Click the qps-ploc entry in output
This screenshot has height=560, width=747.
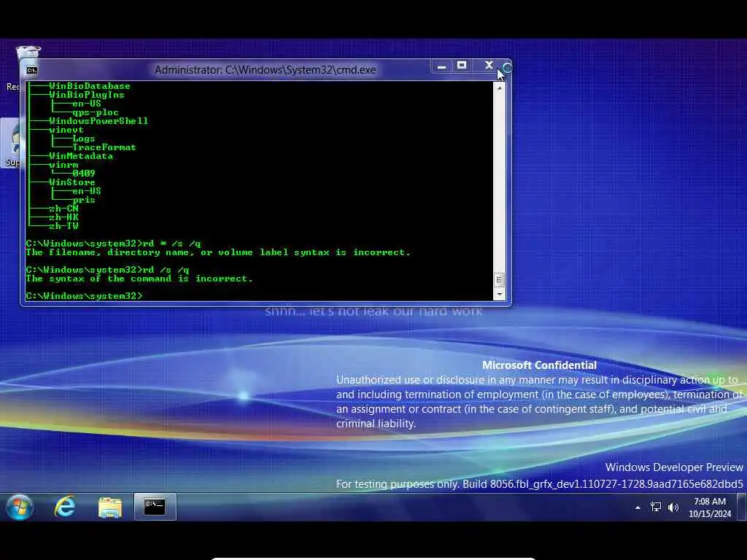96,113
